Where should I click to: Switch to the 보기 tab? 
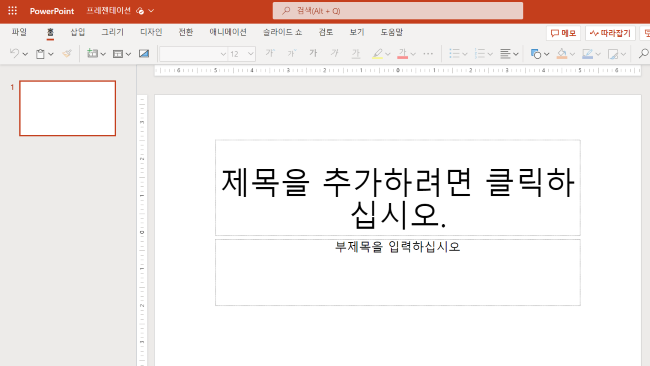357,32
